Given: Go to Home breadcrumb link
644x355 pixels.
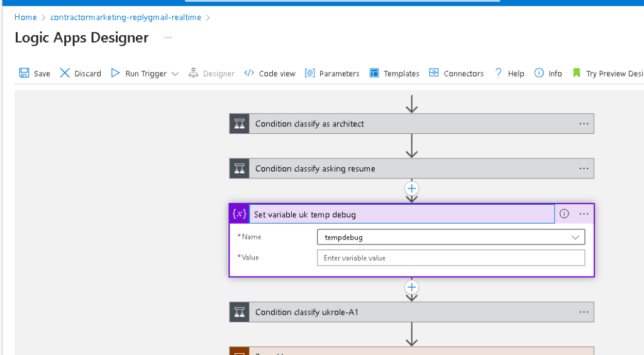Looking at the screenshot, I should (25, 17).
